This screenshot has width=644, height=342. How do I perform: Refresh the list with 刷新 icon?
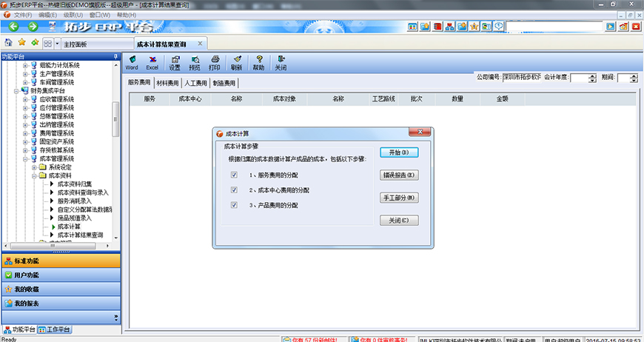coord(236,61)
